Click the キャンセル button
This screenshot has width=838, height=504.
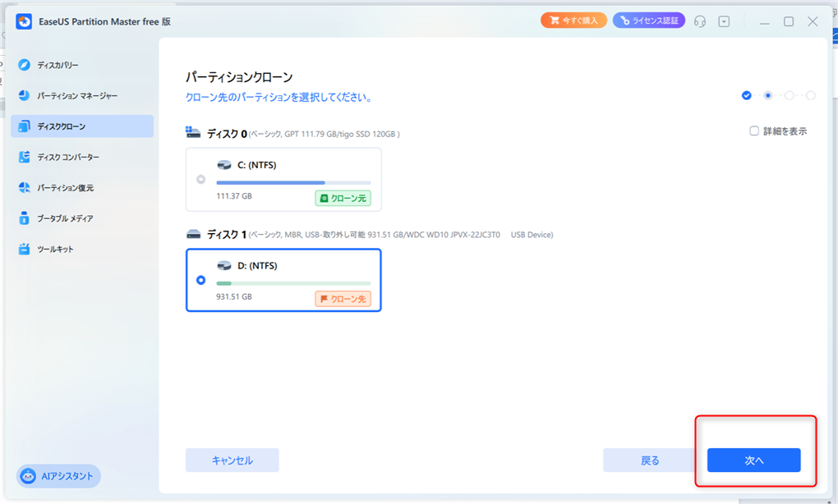pyautogui.click(x=232, y=460)
